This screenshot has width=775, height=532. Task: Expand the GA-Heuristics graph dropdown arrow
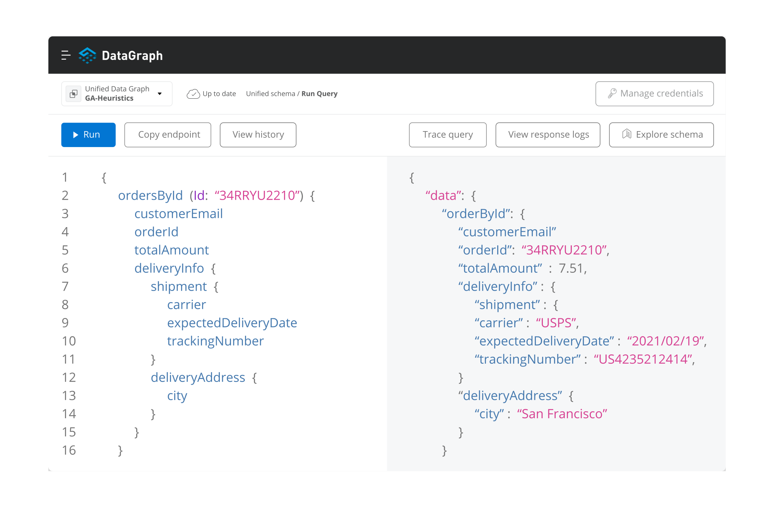coord(159,94)
